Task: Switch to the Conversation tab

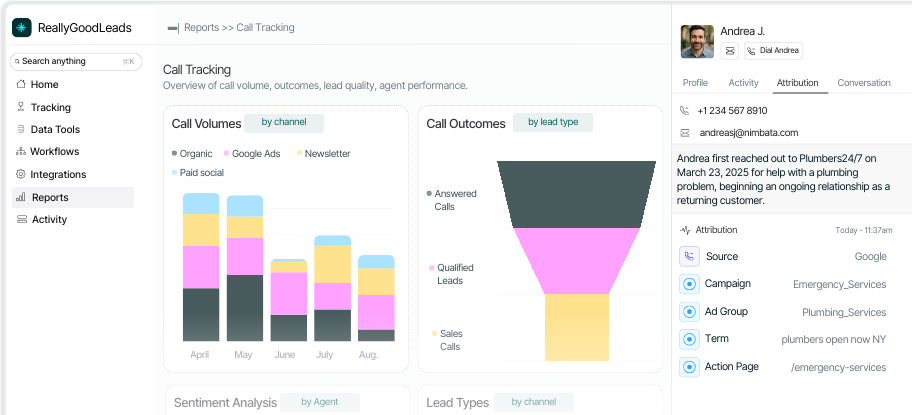Action: point(864,83)
